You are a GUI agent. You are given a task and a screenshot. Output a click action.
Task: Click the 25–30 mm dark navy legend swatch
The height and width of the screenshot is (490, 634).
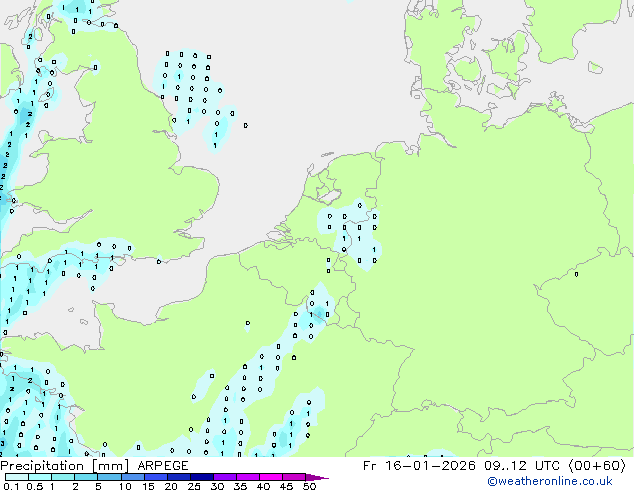(x=201, y=477)
